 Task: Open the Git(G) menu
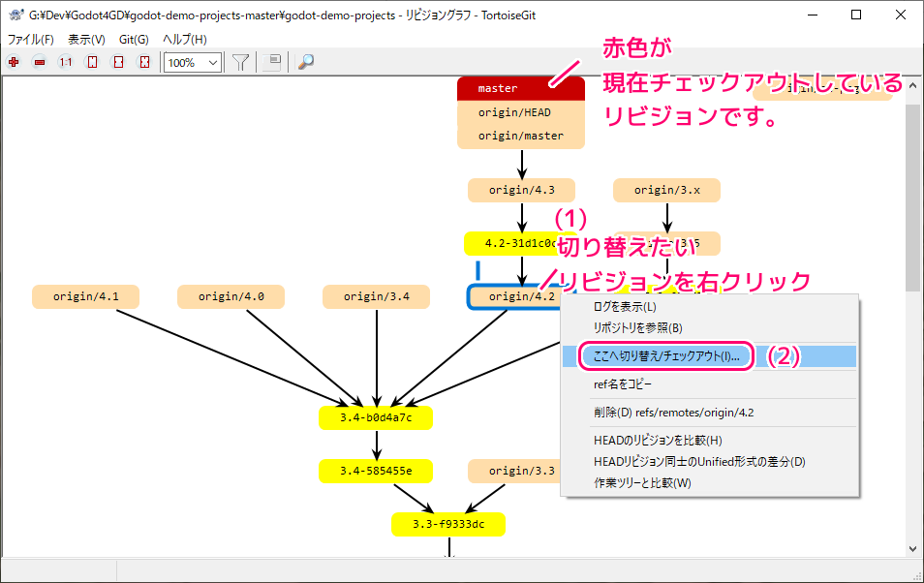[x=134, y=40]
